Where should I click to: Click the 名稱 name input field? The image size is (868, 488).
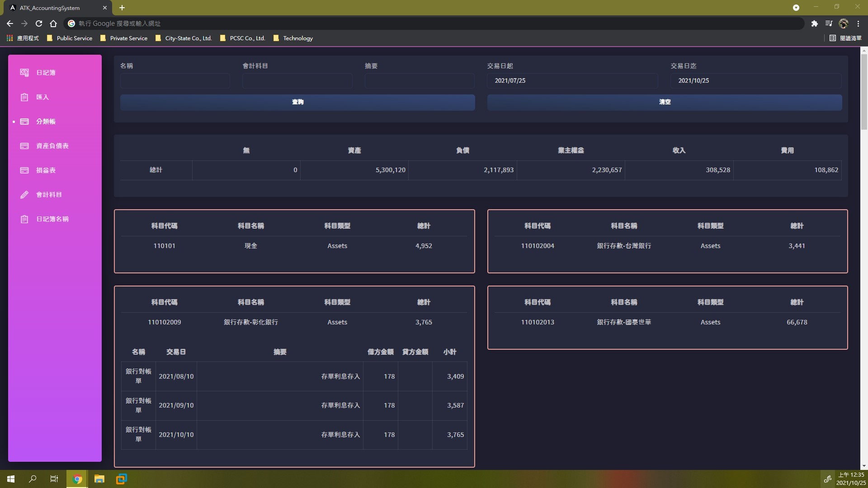pos(175,81)
